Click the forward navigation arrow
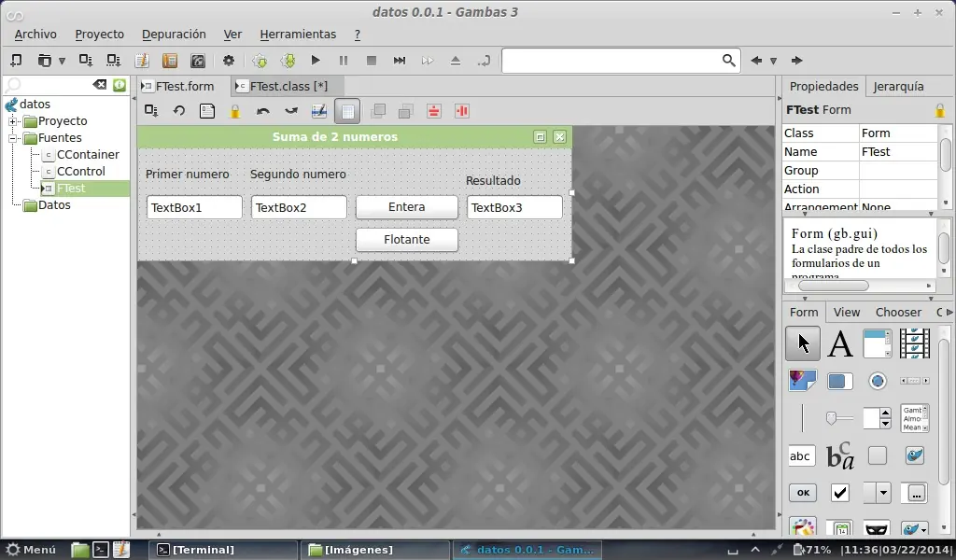 796,61
